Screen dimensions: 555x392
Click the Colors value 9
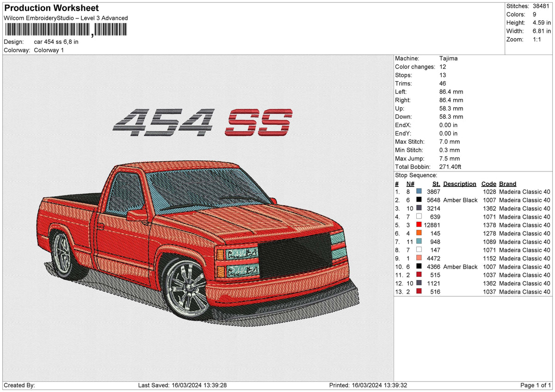click(535, 14)
